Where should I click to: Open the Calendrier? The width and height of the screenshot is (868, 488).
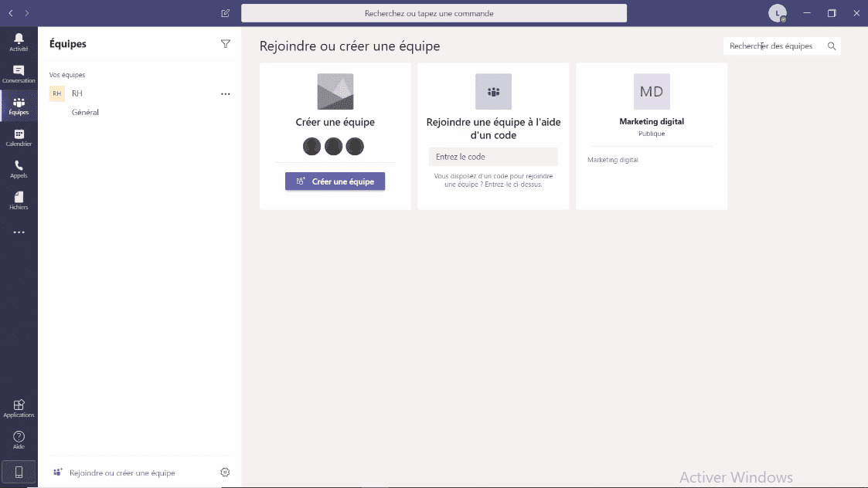click(x=18, y=137)
